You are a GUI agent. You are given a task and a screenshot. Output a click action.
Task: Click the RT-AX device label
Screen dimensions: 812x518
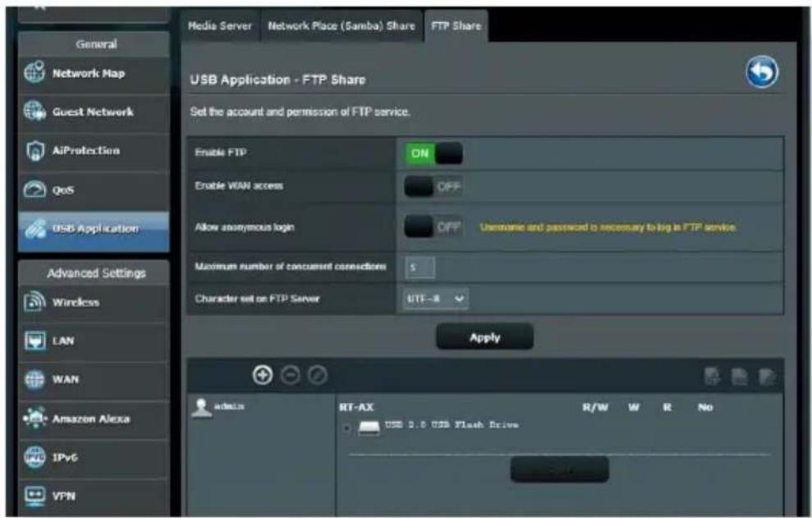pyautogui.click(x=356, y=408)
